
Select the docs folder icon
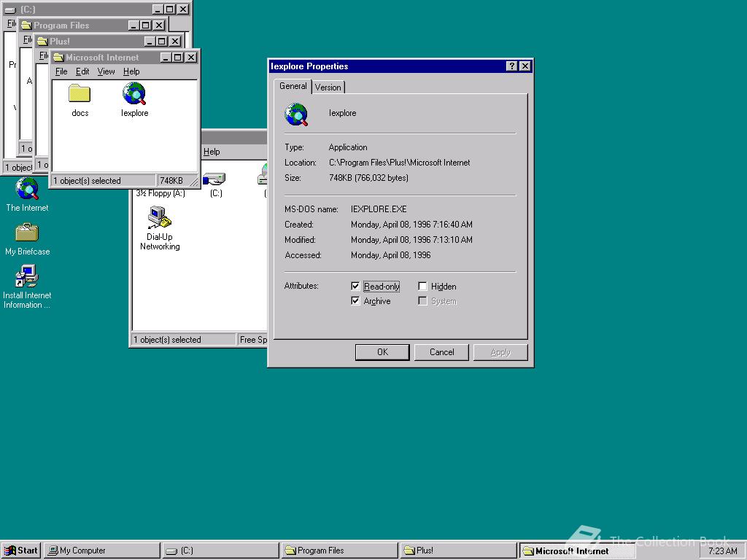(80, 93)
